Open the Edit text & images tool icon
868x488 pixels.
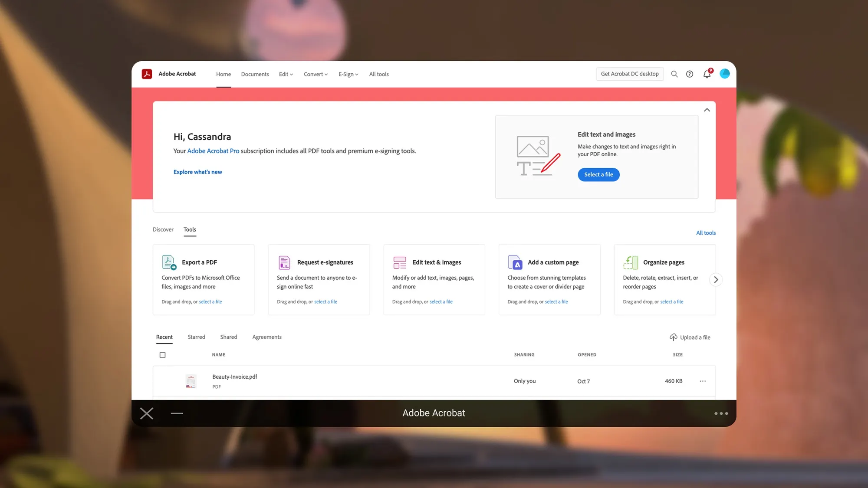point(400,262)
